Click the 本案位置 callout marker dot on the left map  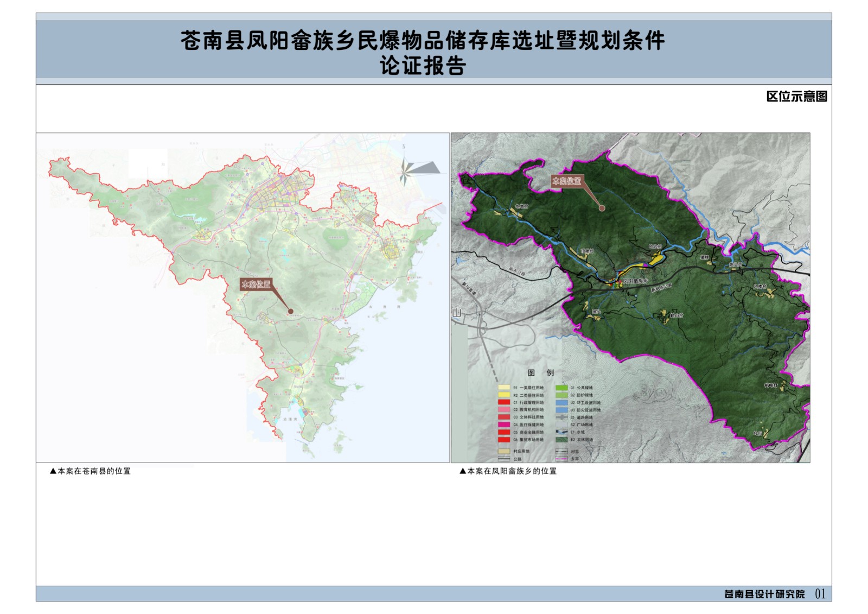point(291,312)
